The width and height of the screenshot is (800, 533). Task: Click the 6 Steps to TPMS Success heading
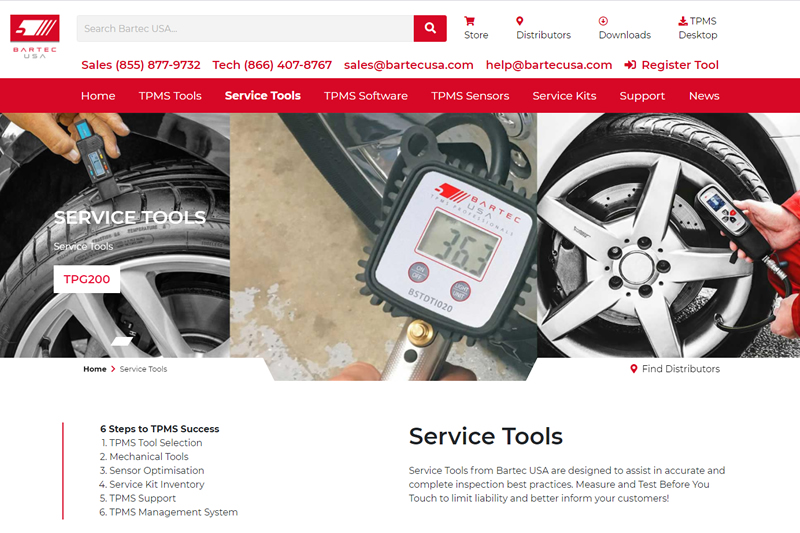(x=160, y=429)
